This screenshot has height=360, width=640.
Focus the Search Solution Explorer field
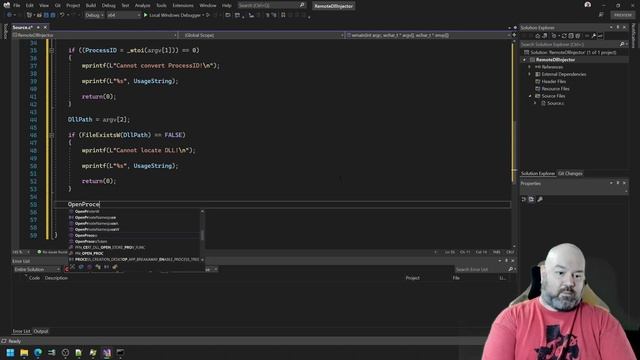click(573, 44)
